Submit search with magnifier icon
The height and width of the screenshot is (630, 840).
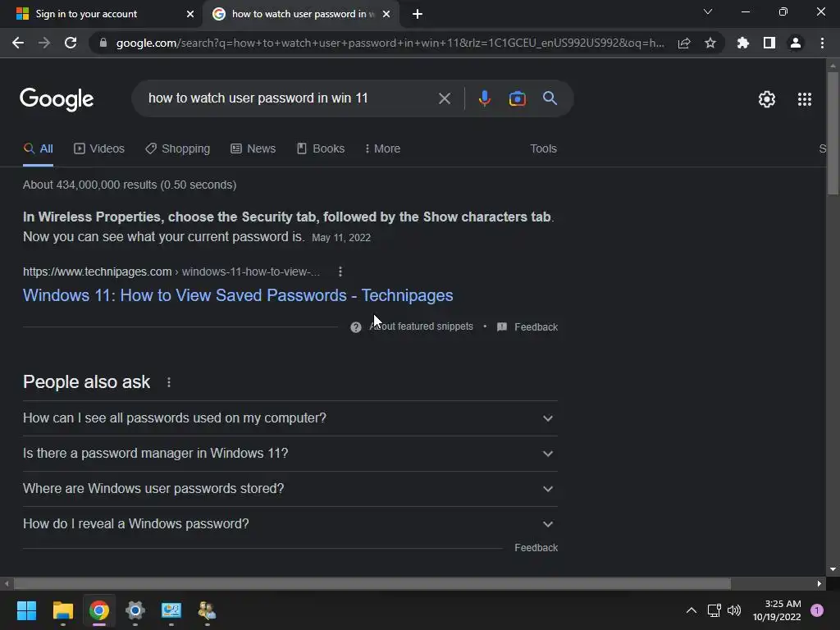click(550, 98)
